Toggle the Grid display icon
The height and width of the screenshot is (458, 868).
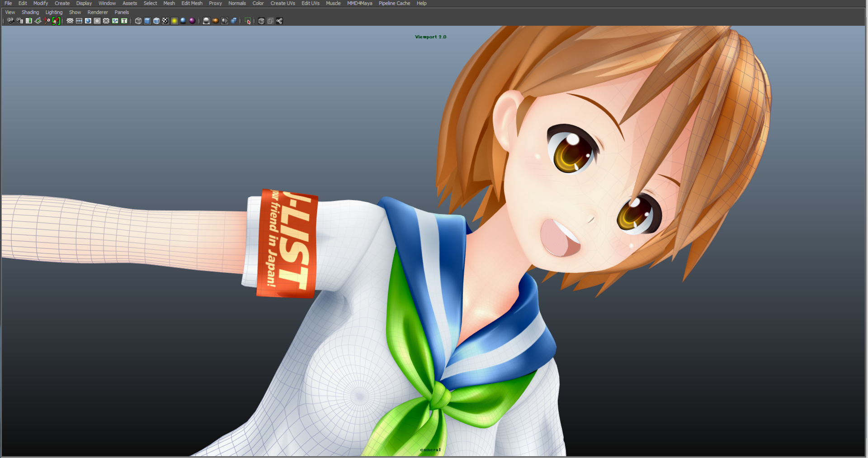point(70,21)
